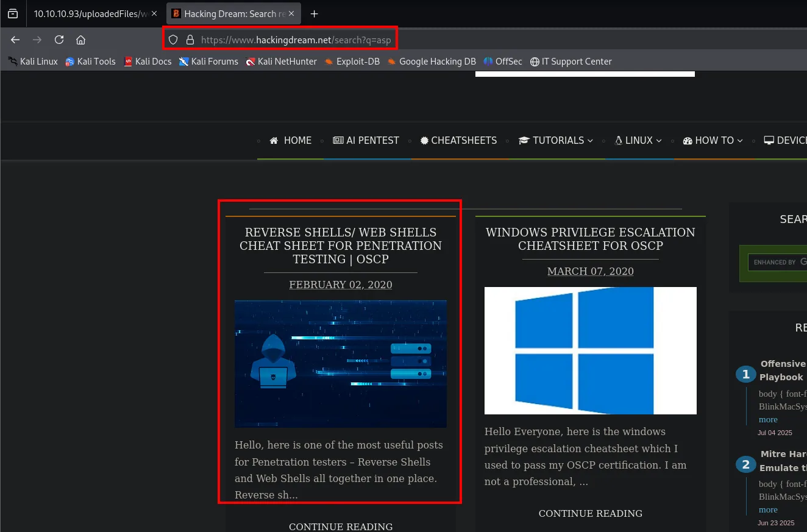Open the hooded hacker post thumbnail

pos(341,364)
